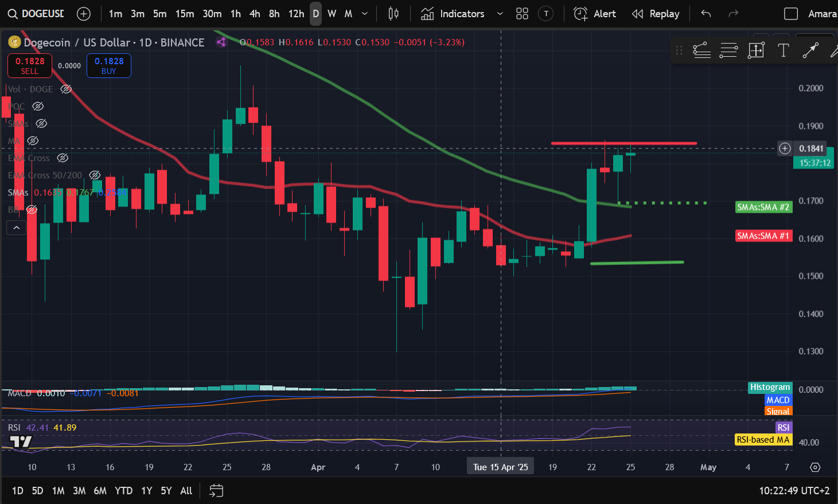Unhide the EMA Cross 50/200 indicator

(x=95, y=175)
